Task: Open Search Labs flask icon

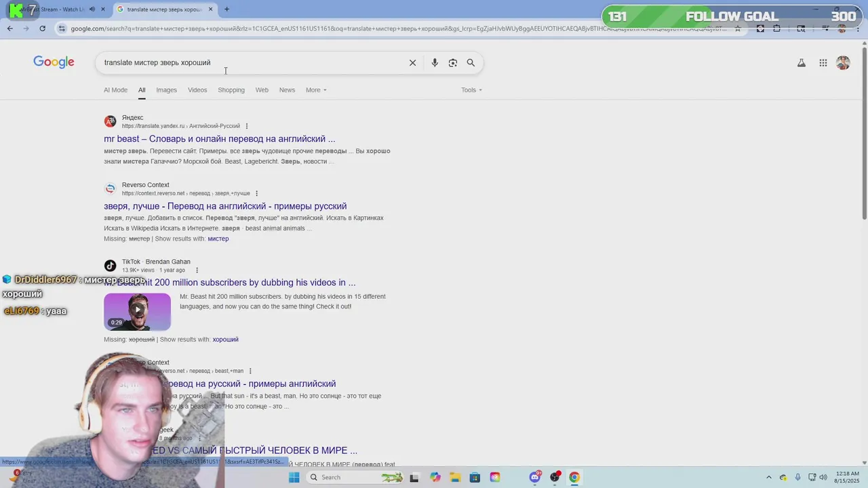Action: (801, 63)
